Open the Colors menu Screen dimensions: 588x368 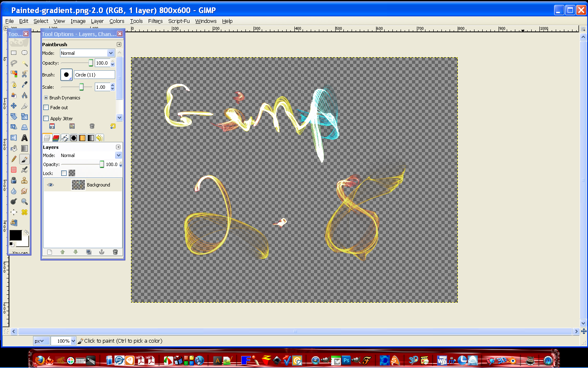pos(117,21)
